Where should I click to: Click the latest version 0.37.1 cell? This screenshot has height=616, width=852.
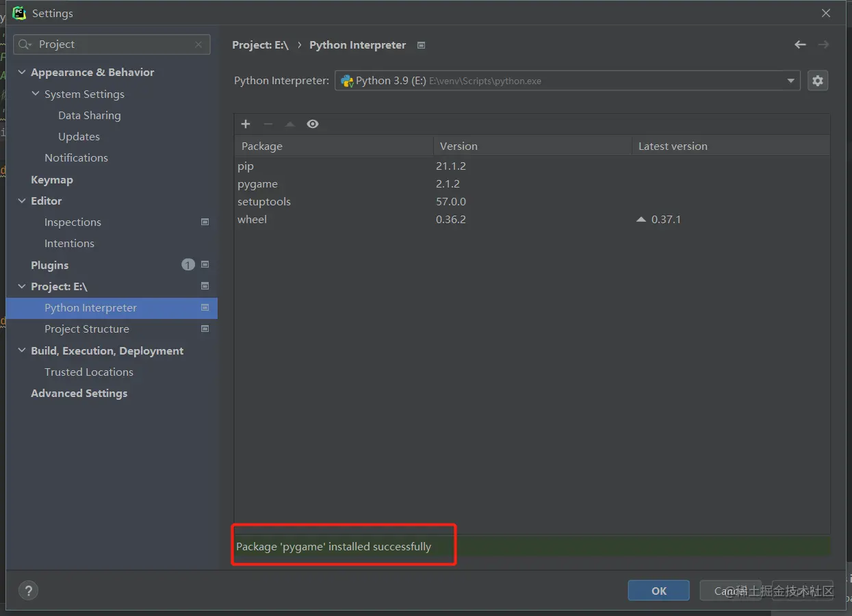pos(666,220)
